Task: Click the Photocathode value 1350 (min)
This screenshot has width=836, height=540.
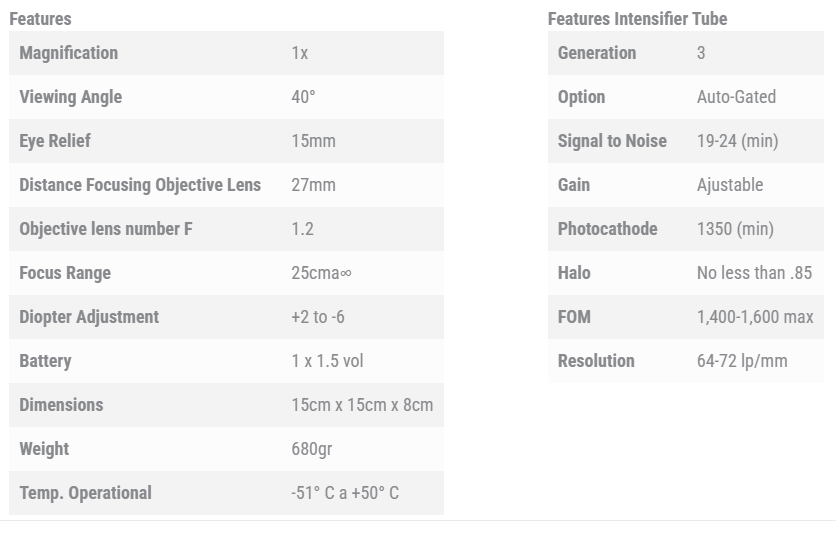Action: 735,229
